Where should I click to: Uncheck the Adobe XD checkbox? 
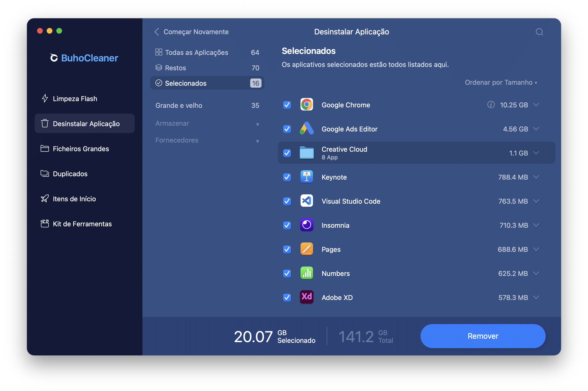pos(287,297)
